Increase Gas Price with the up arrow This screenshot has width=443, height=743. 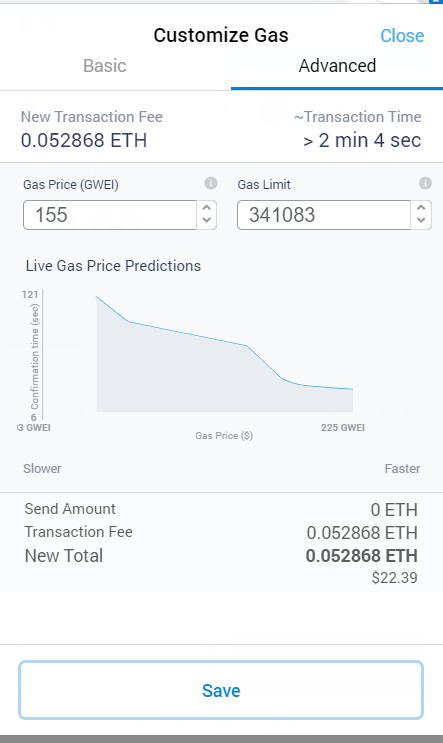point(207,208)
